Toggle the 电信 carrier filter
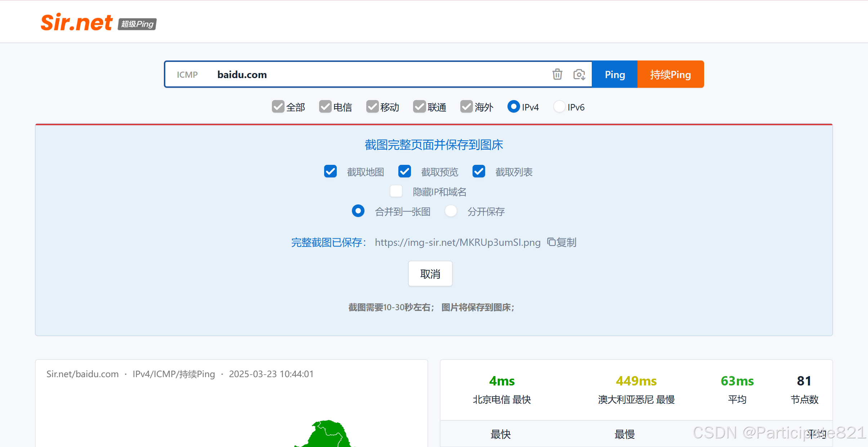868x447 pixels. tap(325, 107)
